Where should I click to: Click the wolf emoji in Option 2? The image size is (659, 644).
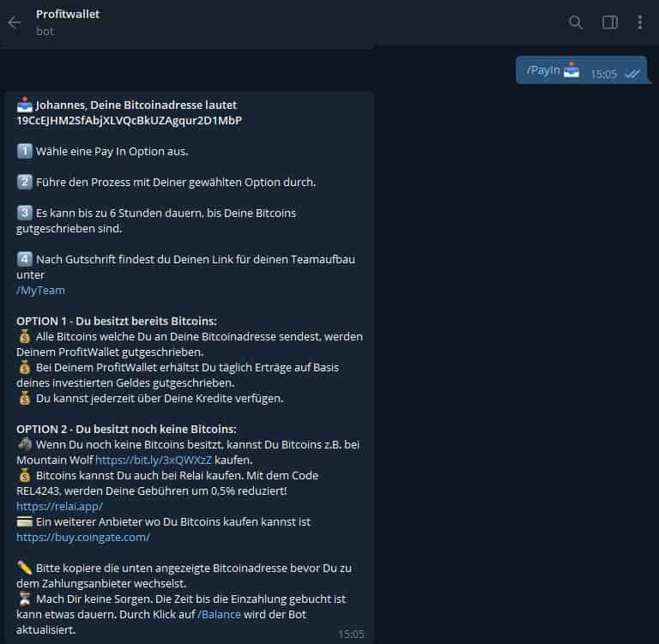[24, 444]
